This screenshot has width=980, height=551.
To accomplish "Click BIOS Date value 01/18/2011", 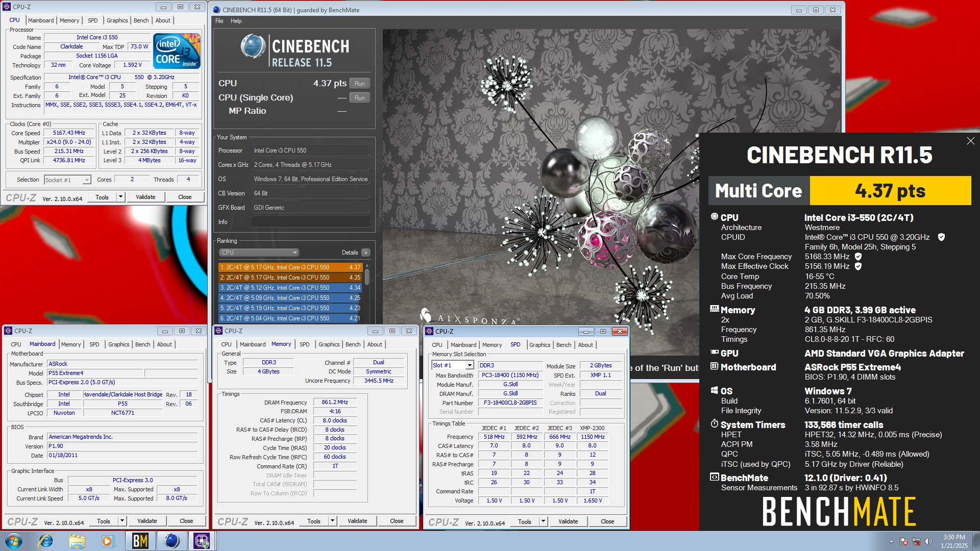I will click(x=122, y=455).
